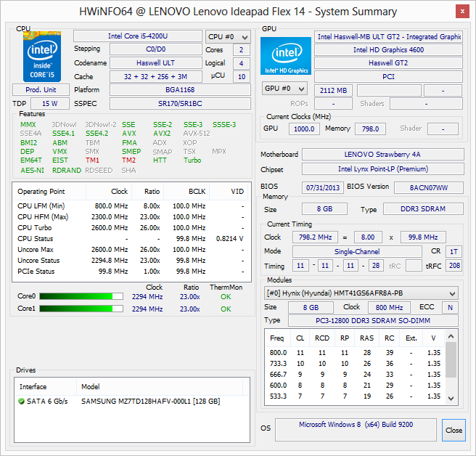Click the green SATA drive status icon
The height and width of the screenshot is (456, 476).
pos(21,402)
